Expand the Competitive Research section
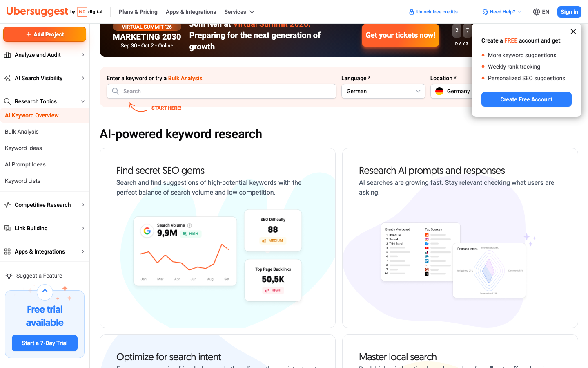The height and width of the screenshot is (368, 588). click(83, 205)
